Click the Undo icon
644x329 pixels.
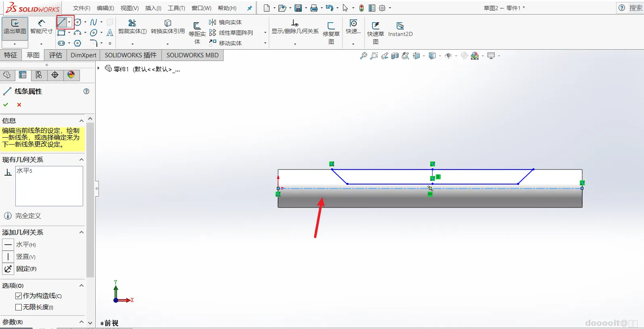[329, 8]
